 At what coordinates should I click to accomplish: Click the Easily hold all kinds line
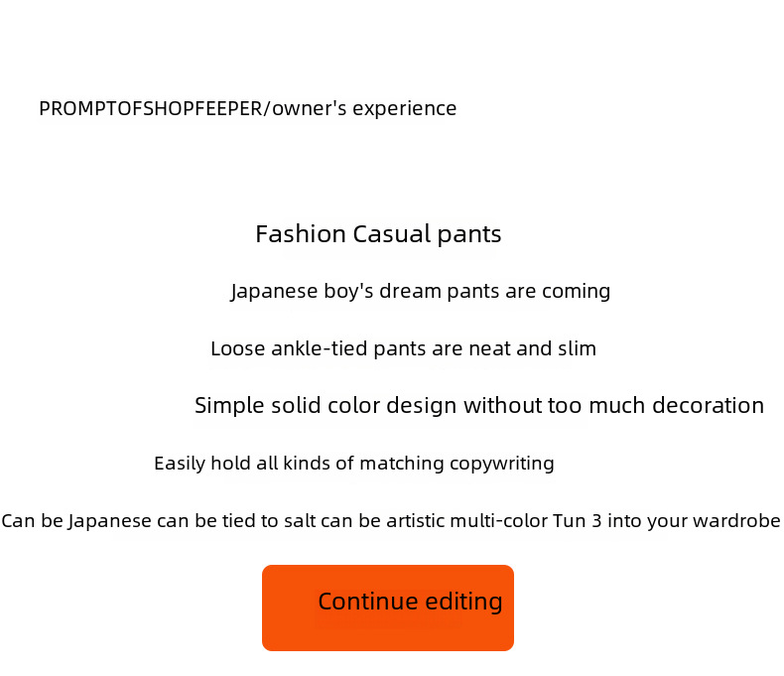[354, 464]
